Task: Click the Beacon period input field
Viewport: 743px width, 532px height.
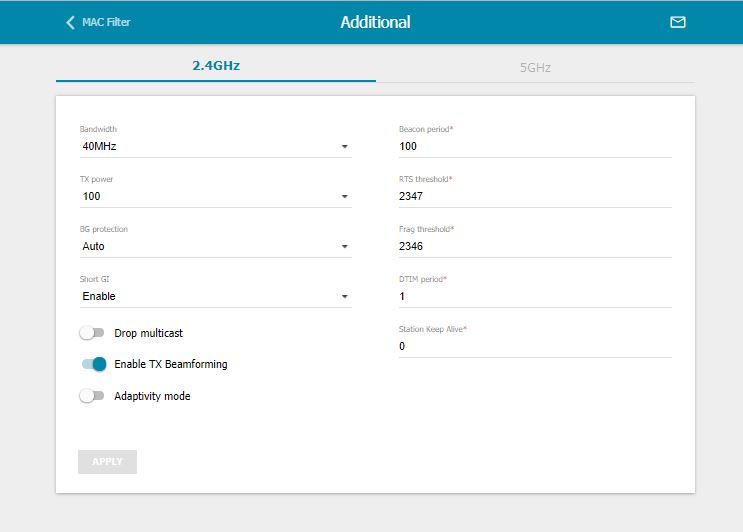Action: [x=534, y=146]
